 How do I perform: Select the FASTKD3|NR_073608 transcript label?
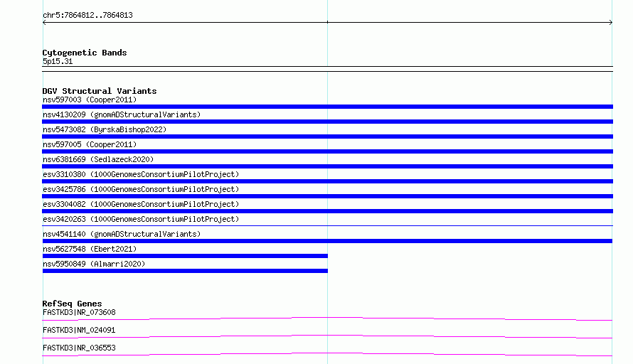(79, 312)
